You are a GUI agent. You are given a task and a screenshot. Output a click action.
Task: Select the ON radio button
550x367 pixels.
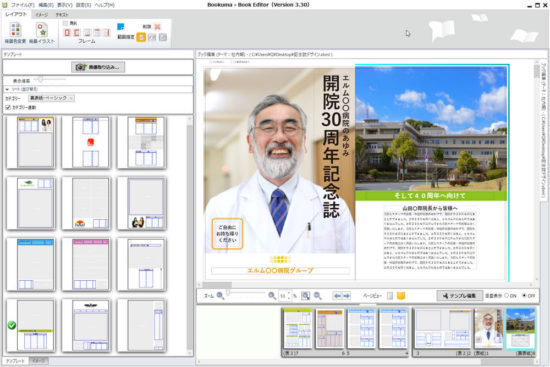click(x=507, y=296)
